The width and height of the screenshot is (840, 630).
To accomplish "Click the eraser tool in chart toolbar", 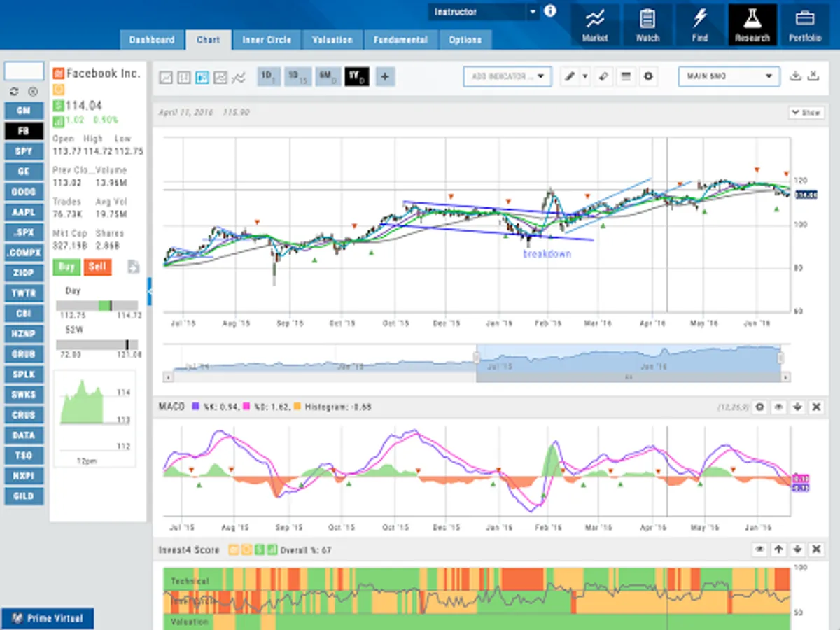I will (x=603, y=77).
